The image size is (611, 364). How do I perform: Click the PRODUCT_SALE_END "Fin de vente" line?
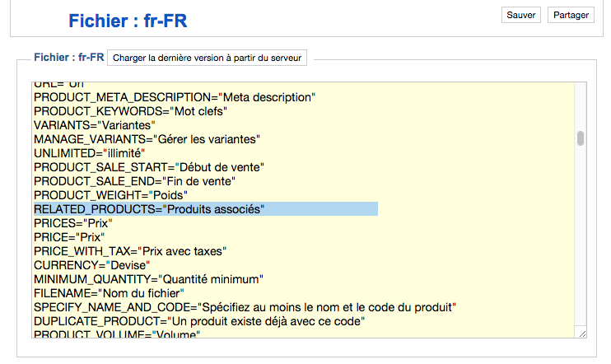(135, 181)
